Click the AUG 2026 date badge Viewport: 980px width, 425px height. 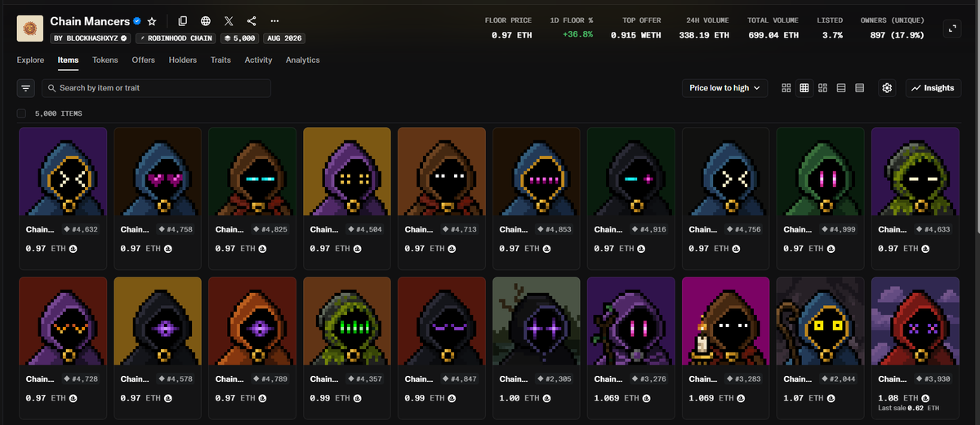[284, 38]
